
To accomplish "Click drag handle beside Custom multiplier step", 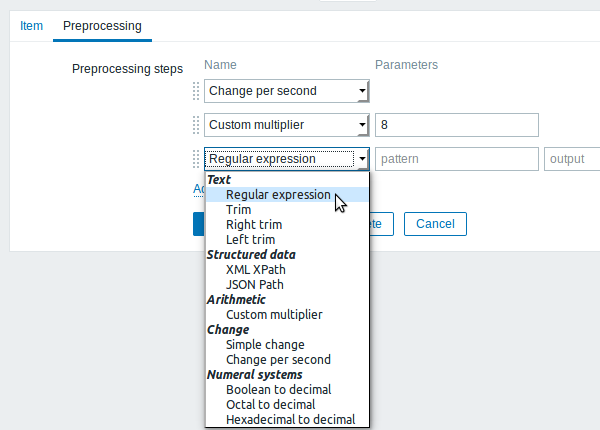I will 196,125.
